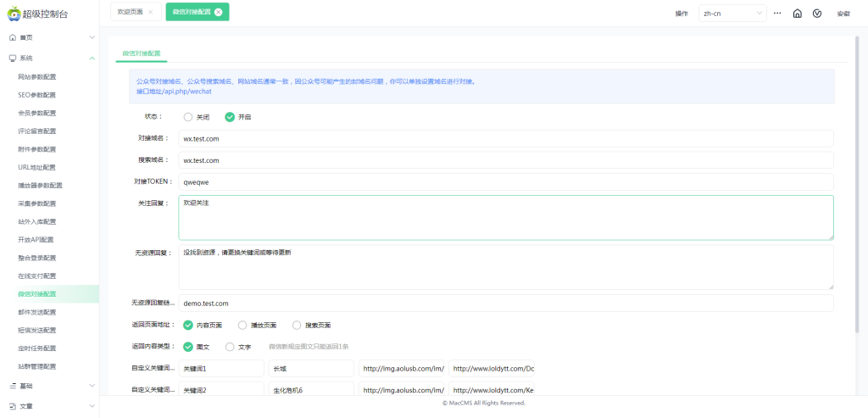The height and width of the screenshot is (418, 868).
Task: Select the 关闭 status radio button
Action: (x=188, y=117)
